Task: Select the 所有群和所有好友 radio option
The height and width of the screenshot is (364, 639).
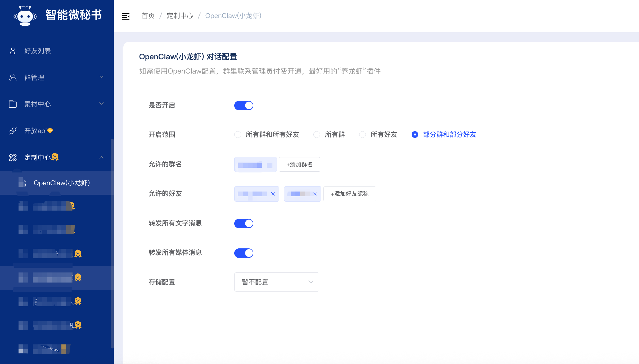Action: (238, 135)
